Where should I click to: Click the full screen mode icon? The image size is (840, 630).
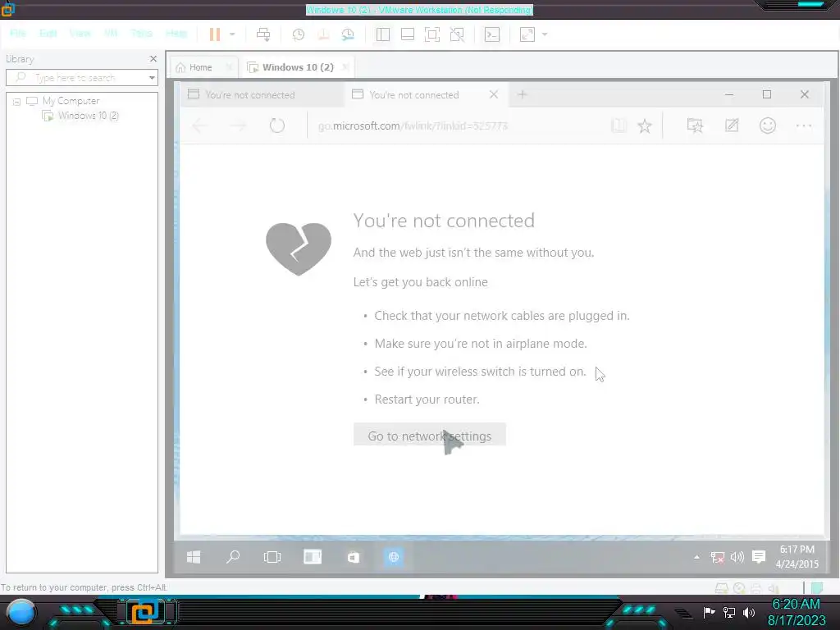(431, 34)
